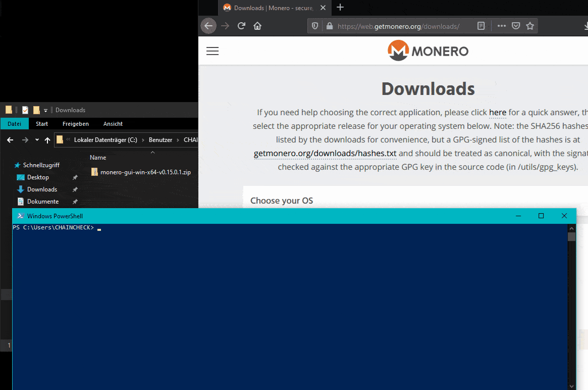Click PowerShell window title icon
Viewport: 588px width, 390px height.
pyautogui.click(x=21, y=216)
